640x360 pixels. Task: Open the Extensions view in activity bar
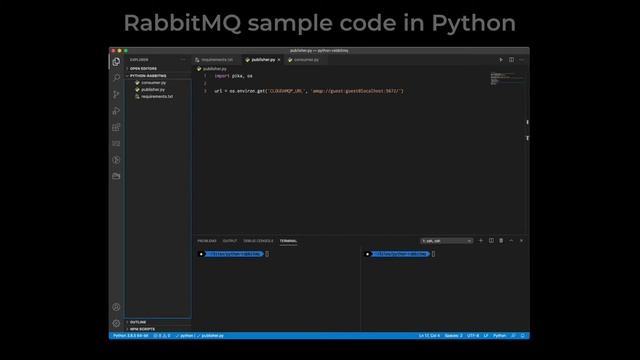[x=116, y=127]
